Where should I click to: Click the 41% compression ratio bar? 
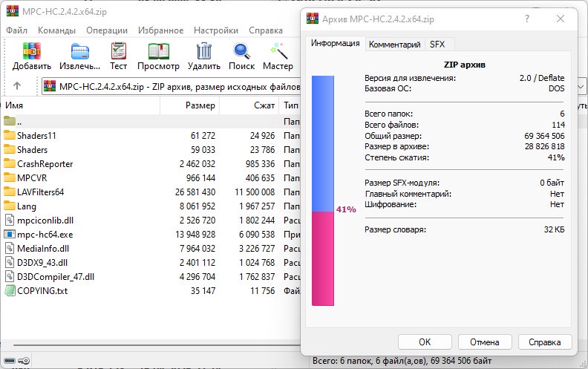click(x=322, y=191)
